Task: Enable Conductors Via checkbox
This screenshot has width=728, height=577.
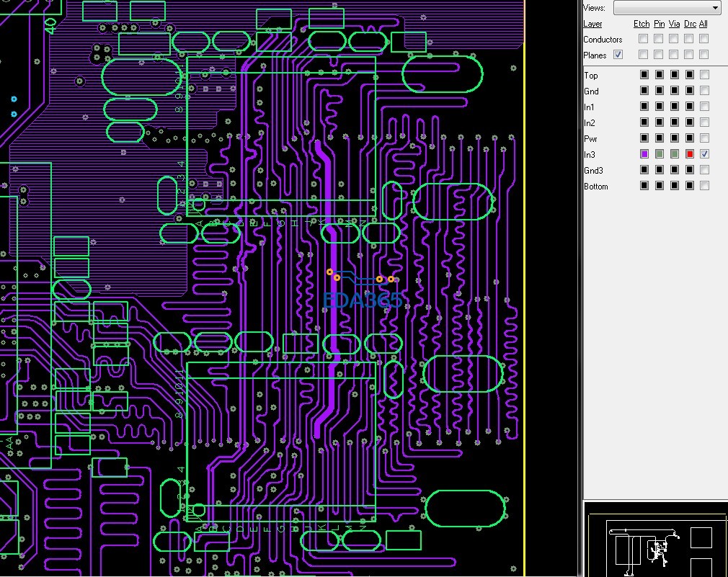Action: [x=674, y=38]
